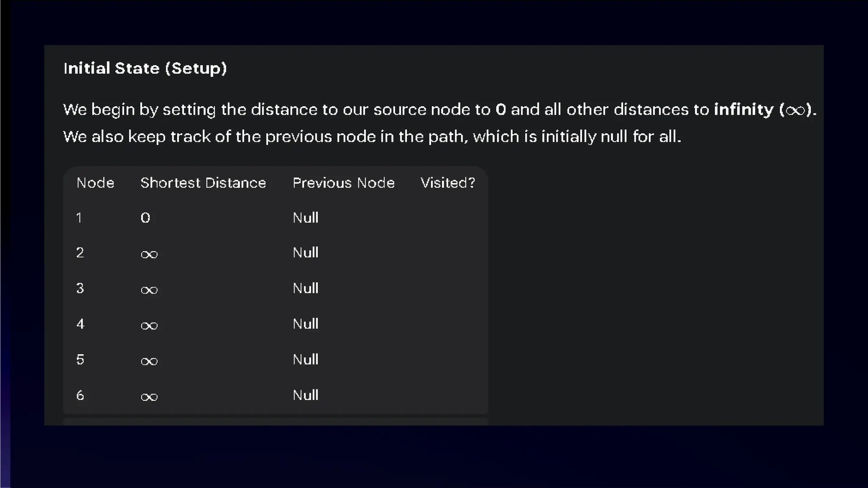This screenshot has width=868, height=488.
Task: Click the "Previous Node" column header
Action: [x=343, y=183]
